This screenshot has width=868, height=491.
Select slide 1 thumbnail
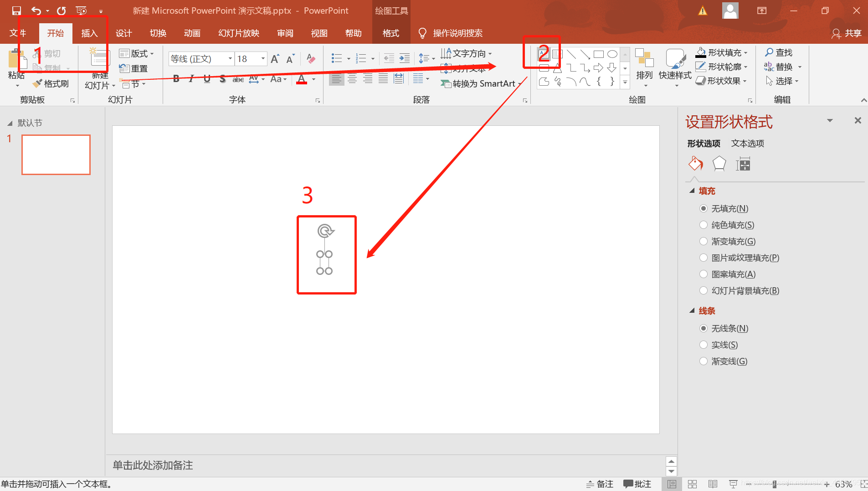56,155
